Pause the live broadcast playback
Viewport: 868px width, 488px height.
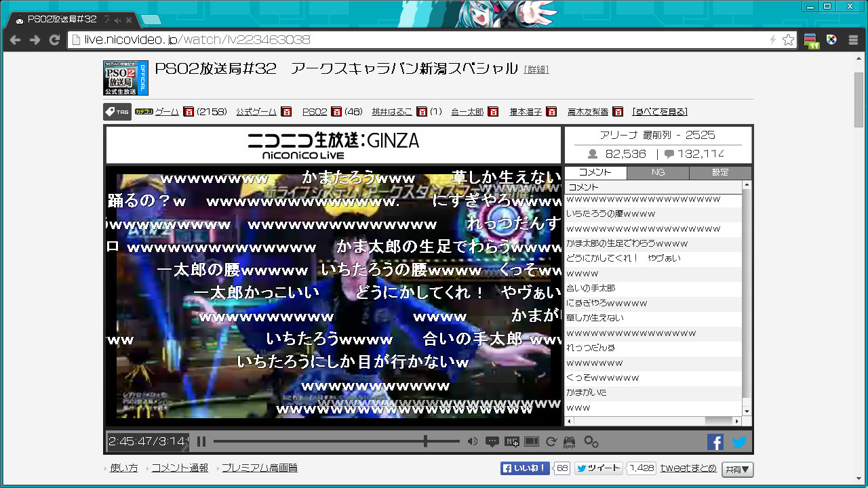point(201,442)
